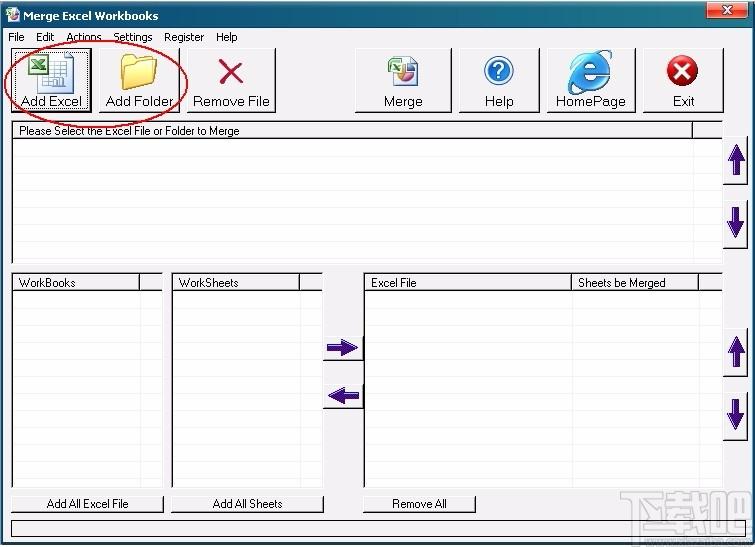Click the application icon in the title bar
This screenshot has width=755, height=547.
pos(13,15)
